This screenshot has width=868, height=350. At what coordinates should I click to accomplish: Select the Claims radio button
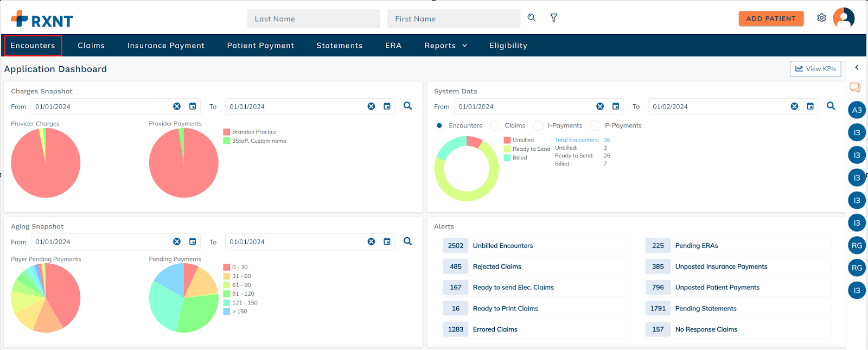point(495,125)
